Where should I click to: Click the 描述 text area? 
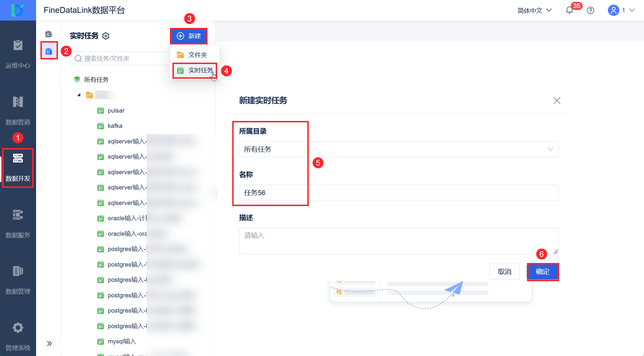click(399, 241)
